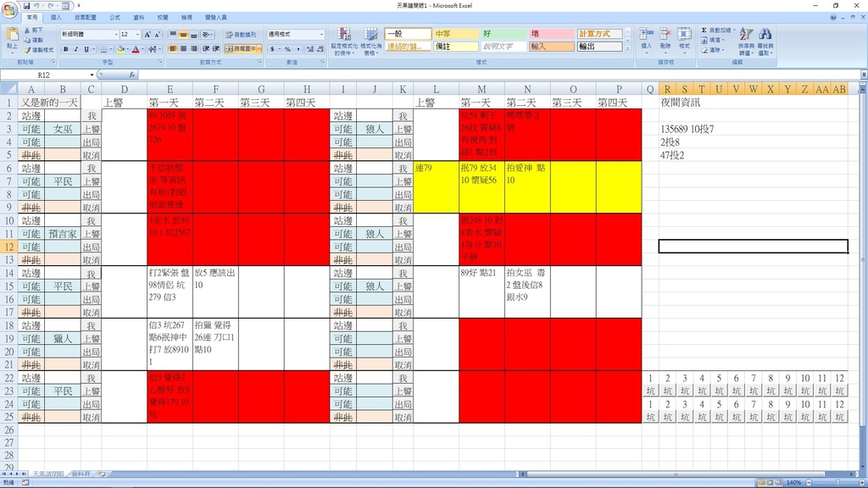
Task: Undo the last action
Action: (36, 6)
